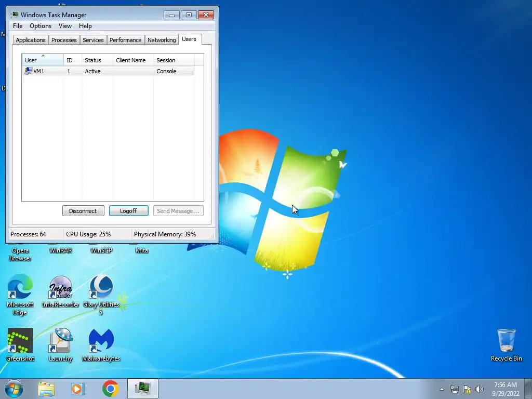Open the Options menu
The width and height of the screenshot is (532, 399).
click(41, 26)
